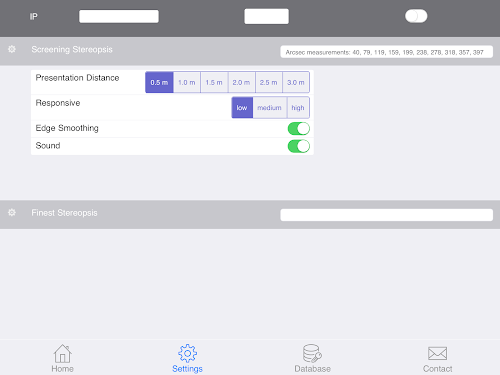The height and width of the screenshot is (375, 500).
Task: Disable the Edge Smoothing switch
Action: 299,128
